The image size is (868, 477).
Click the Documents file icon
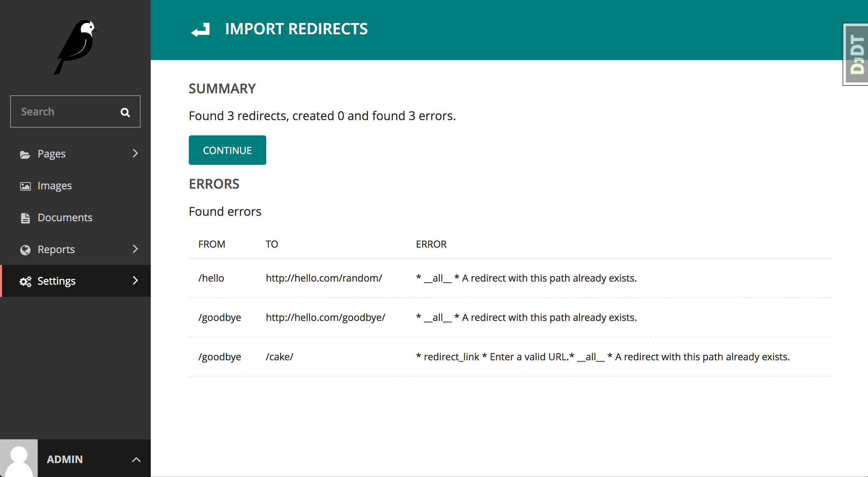[25, 218]
